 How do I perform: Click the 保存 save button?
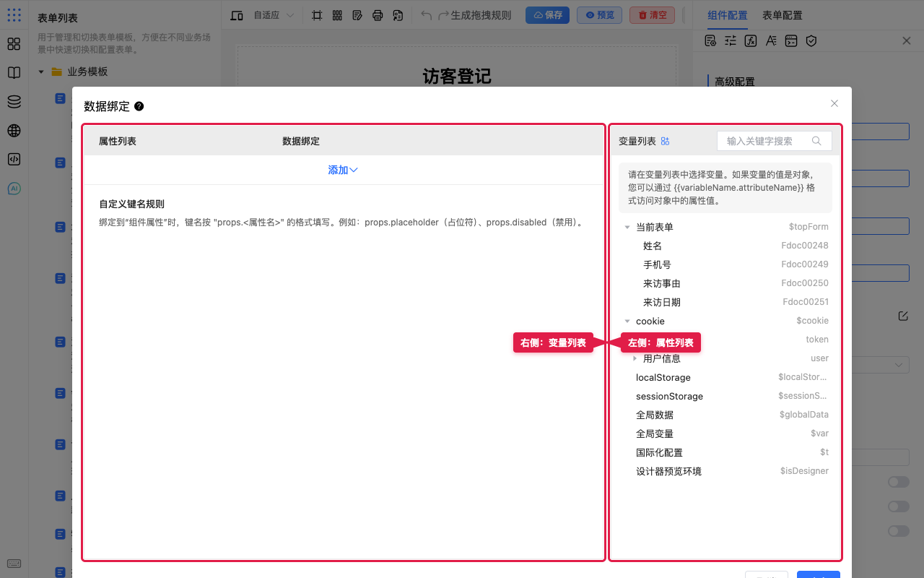(547, 15)
